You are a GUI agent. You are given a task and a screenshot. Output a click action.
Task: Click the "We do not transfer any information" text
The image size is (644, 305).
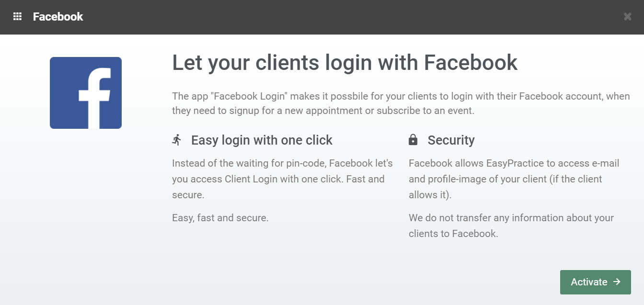pyautogui.click(x=511, y=226)
